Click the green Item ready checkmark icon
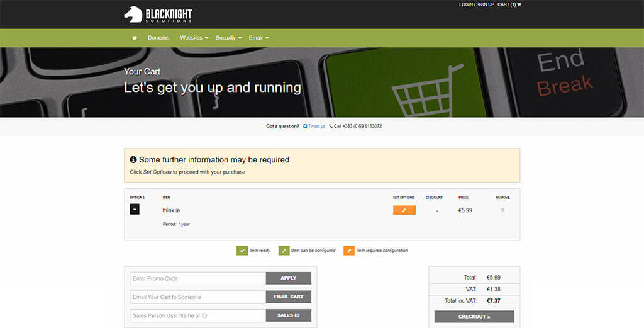Screen dimensions: 644x328 tap(242, 251)
